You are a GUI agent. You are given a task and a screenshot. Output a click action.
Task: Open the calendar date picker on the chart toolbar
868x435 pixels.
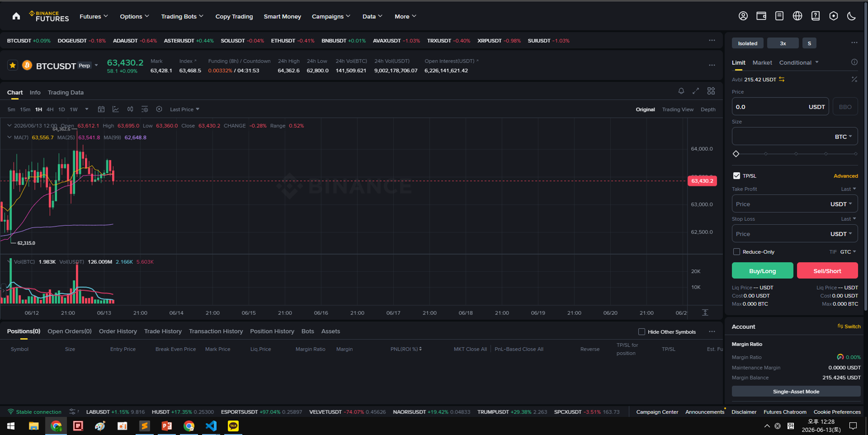pos(101,109)
